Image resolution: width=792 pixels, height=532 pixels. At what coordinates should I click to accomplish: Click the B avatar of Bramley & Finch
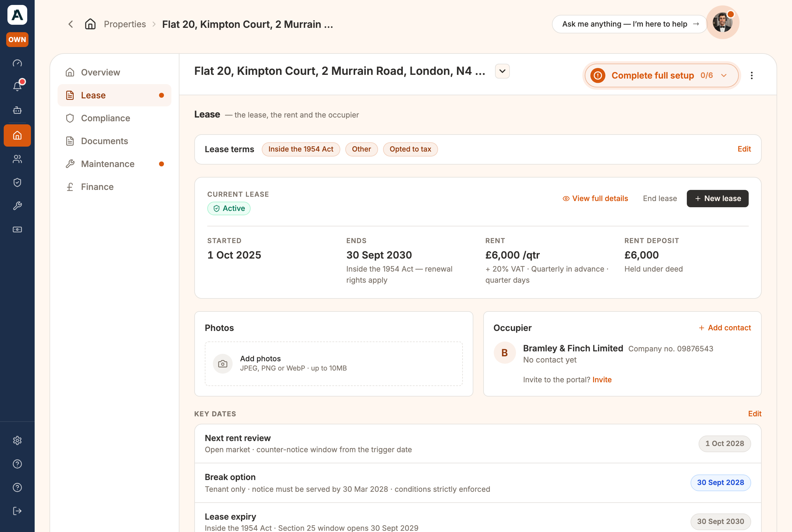505,353
